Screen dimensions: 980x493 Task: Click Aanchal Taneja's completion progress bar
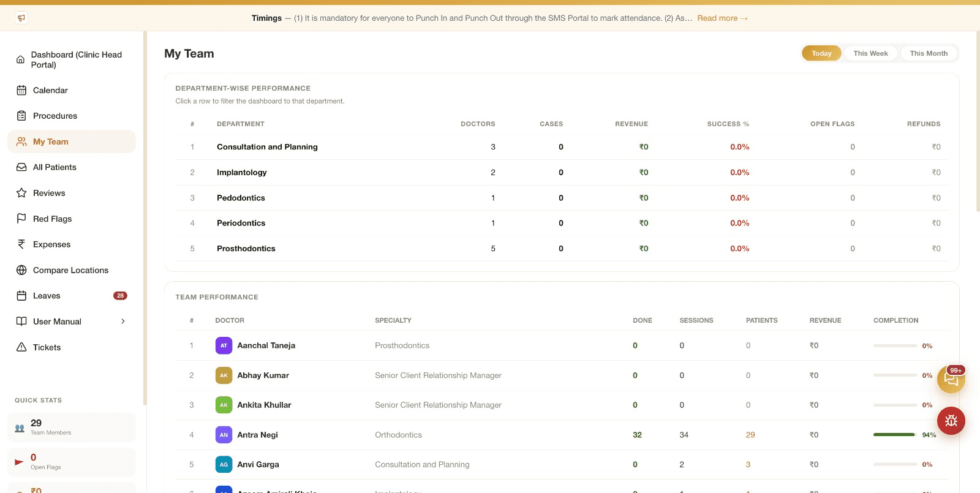(x=895, y=345)
